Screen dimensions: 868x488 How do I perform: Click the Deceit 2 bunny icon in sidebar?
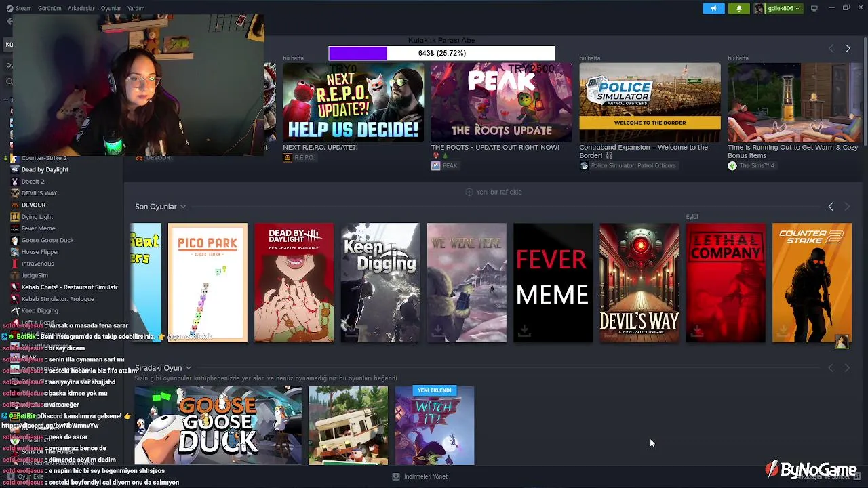point(15,181)
